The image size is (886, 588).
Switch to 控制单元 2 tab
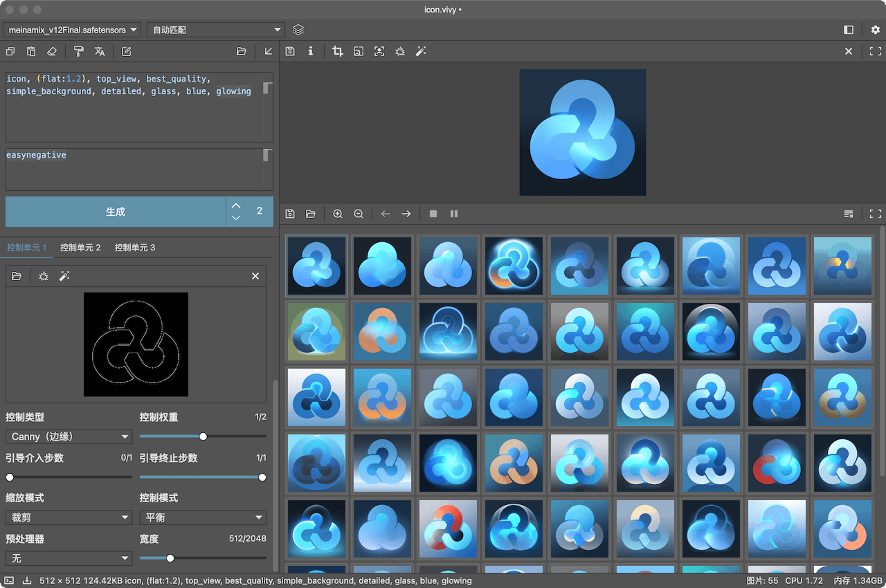click(x=80, y=247)
